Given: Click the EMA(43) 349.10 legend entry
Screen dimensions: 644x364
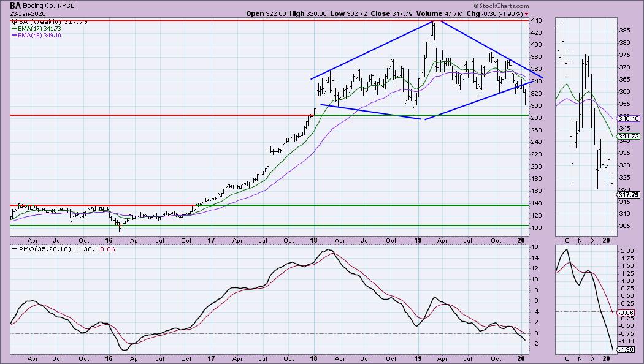Looking at the screenshot, I should (x=36, y=36).
